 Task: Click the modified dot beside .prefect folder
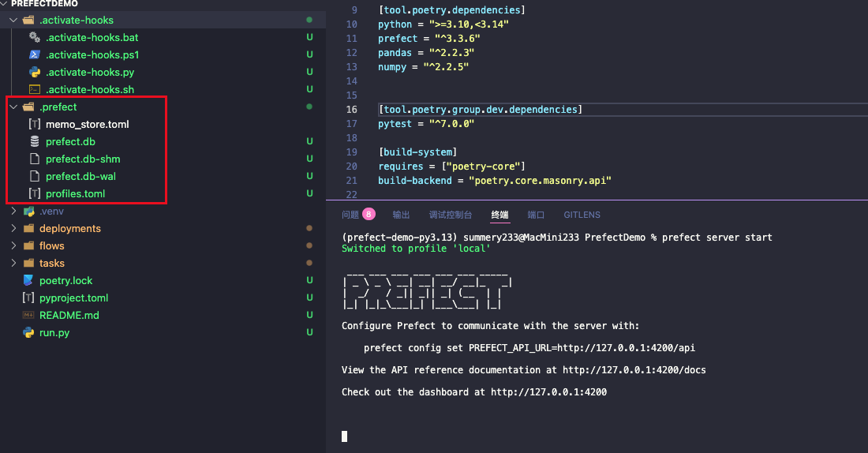(x=309, y=107)
